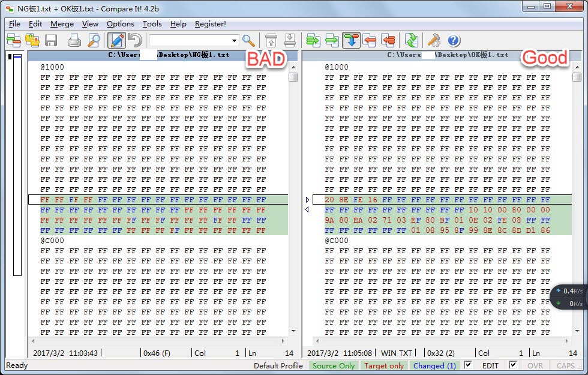
Task: Click the Save floppy disk icon
Action: pos(51,40)
